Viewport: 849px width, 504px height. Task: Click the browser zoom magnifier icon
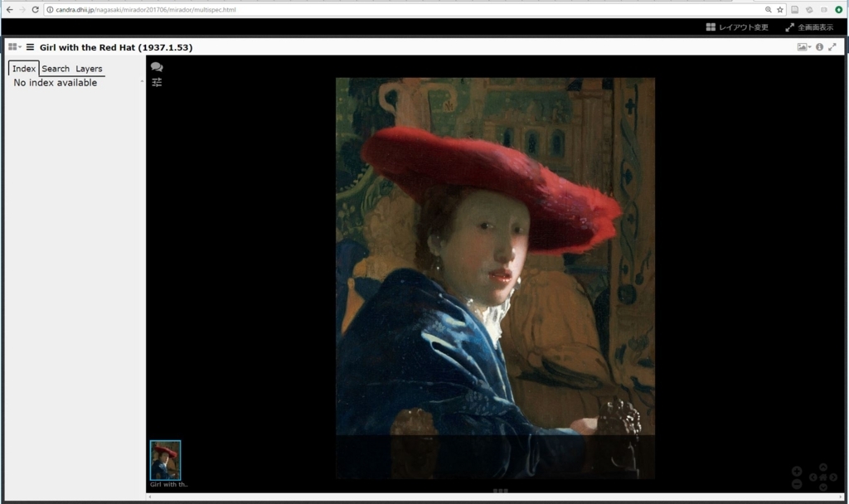click(x=768, y=9)
